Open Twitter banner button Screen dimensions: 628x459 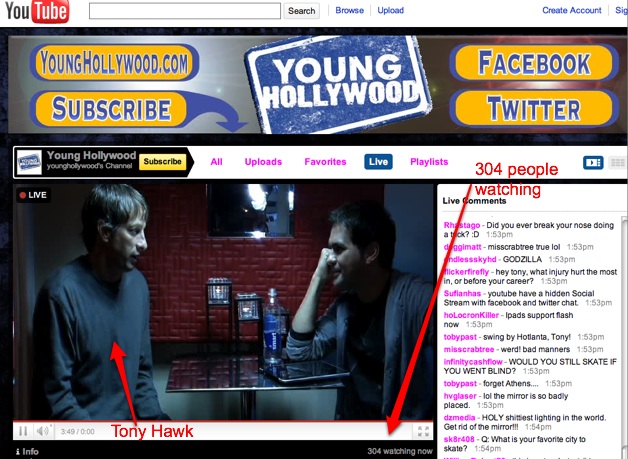tap(534, 109)
